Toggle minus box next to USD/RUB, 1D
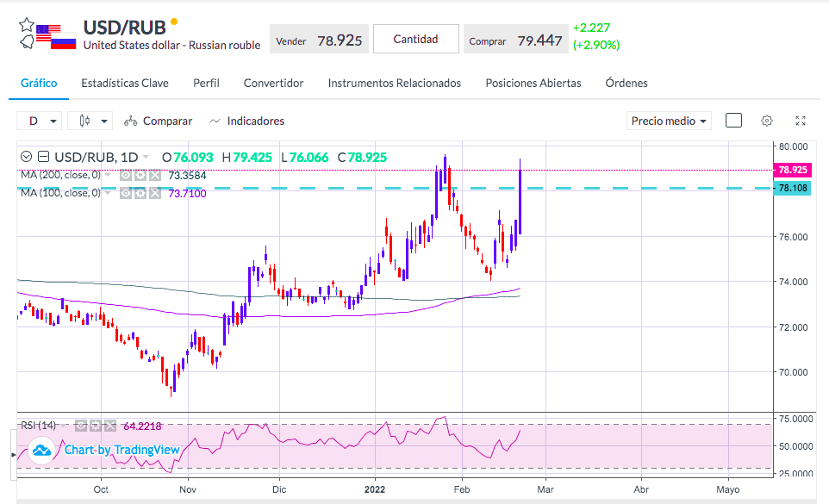The image size is (829, 504). pos(44,157)
